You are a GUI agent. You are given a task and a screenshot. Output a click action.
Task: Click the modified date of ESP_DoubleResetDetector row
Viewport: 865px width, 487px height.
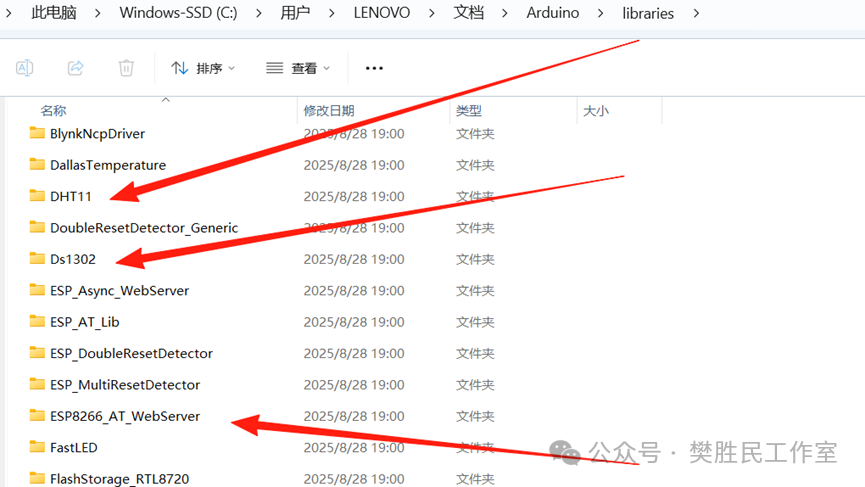point(354,354)
